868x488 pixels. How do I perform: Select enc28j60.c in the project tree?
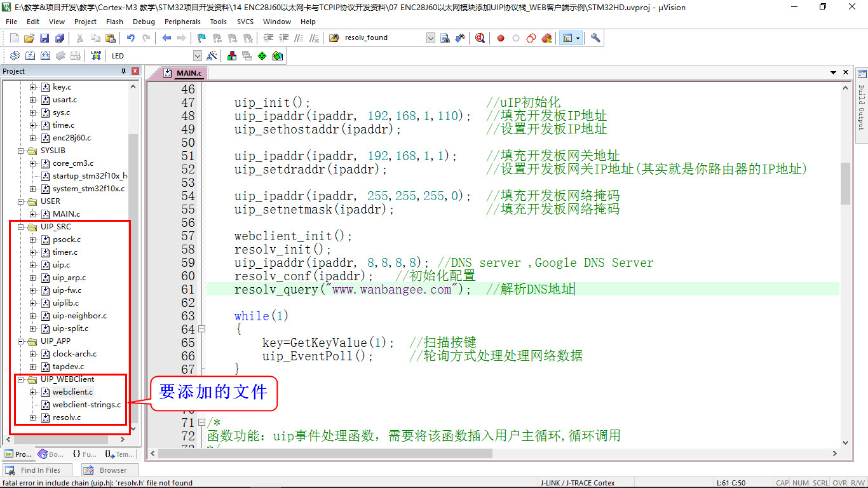pos(72,138)
